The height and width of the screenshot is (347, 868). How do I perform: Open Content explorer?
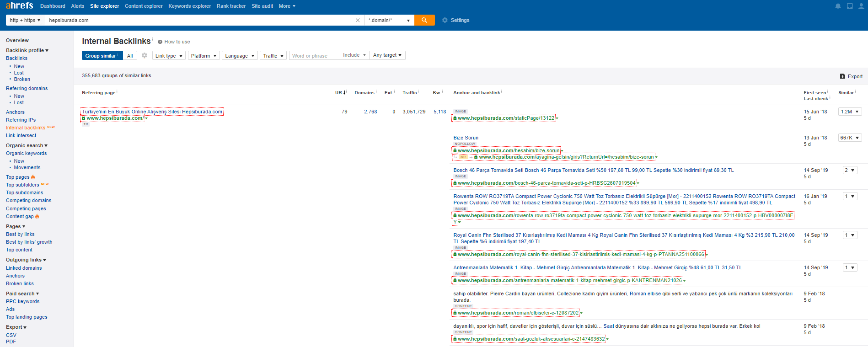pos(144,6)
